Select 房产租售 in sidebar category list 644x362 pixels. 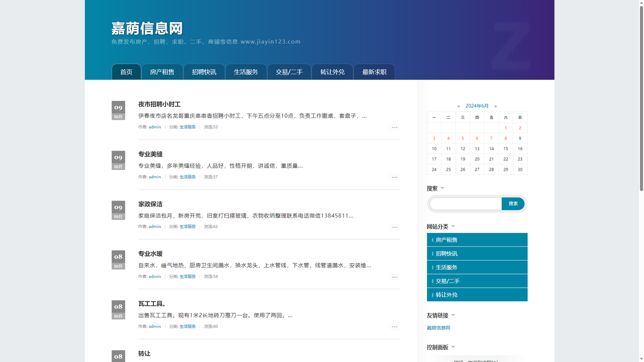coord(477,240)
